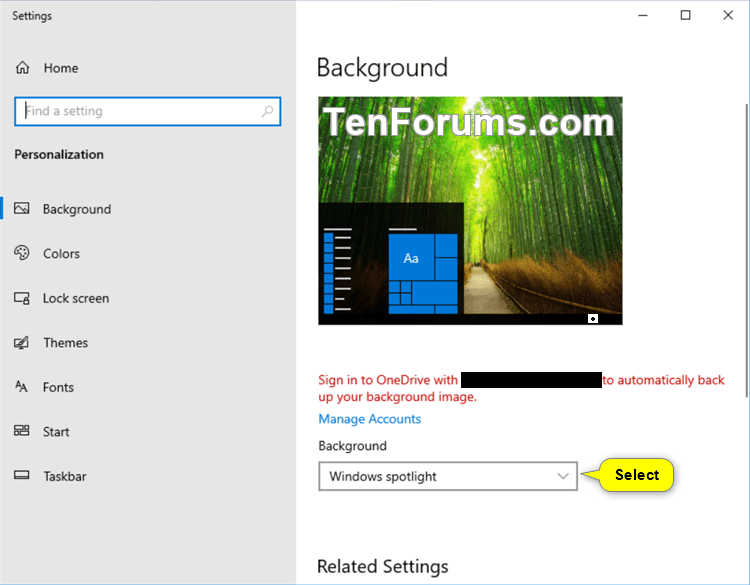Click the Taskbar bar icon
750x585 pixels.
click(x=22, y=475)
